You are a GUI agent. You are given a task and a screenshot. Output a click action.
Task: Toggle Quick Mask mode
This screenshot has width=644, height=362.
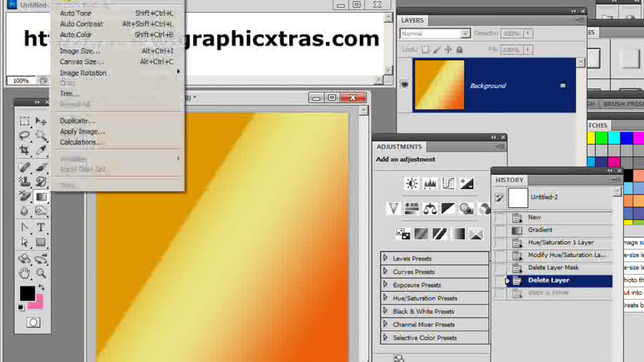[33, 323]
